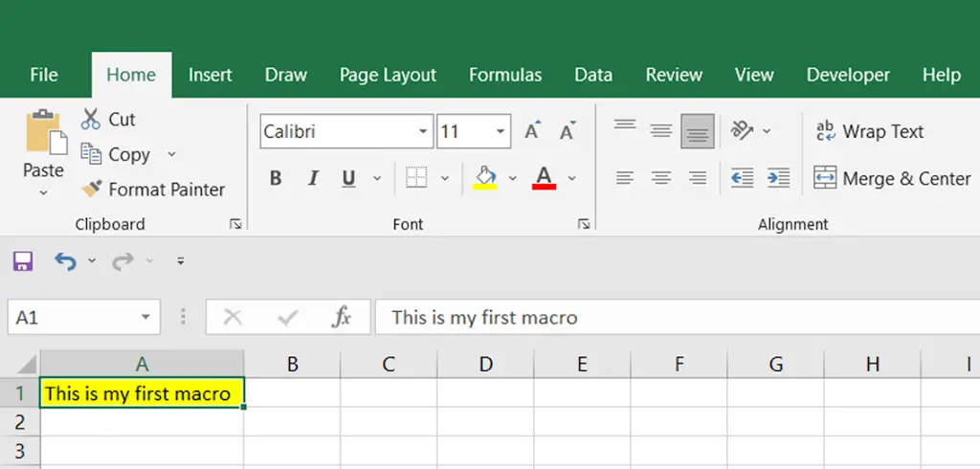Viewport: 980px width, 469px height.
Task: Toggle Wrap Text on the cell
Action: 870,131
